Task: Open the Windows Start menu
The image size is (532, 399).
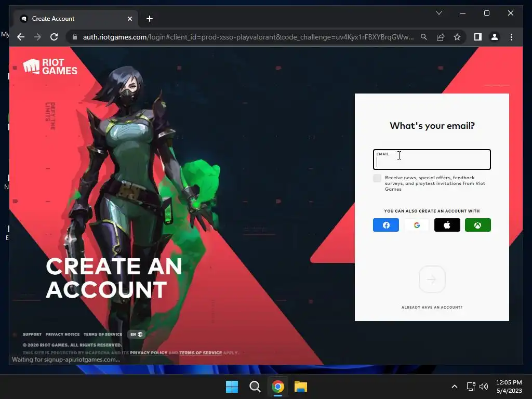Action: pos(232,387)
